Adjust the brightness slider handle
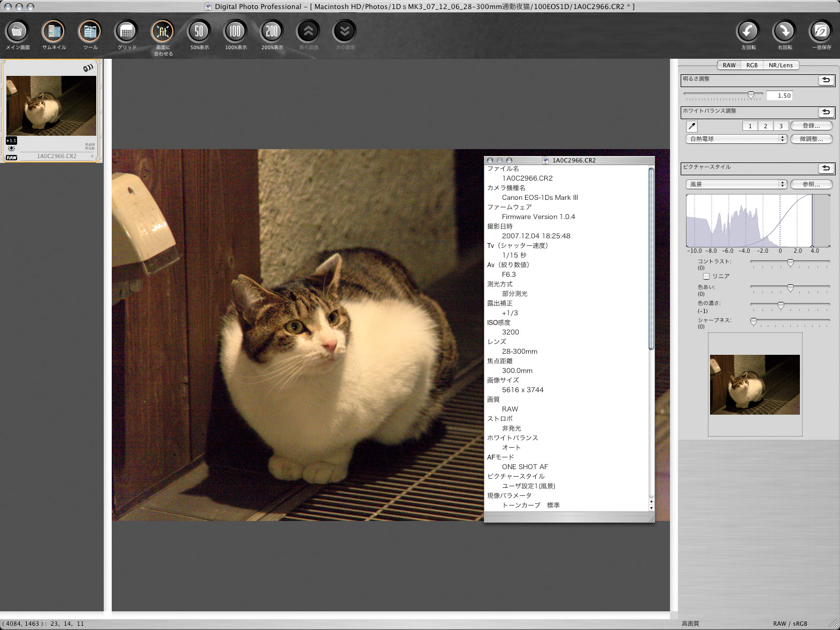This screenshot has height=630, width=840. tap(751, 95)
